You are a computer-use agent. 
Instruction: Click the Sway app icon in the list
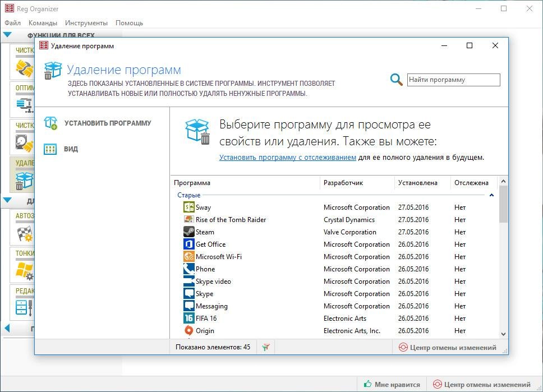coord(188,207)
